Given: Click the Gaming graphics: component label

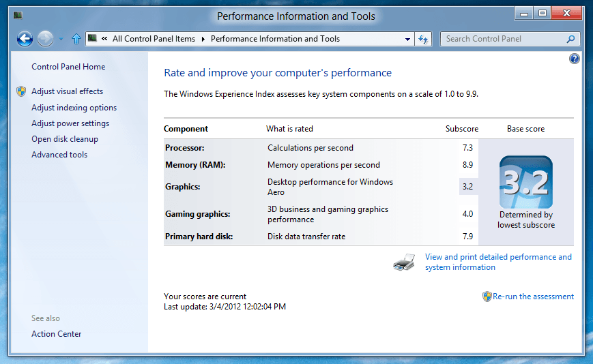Looking at the screenshot, I should tap(197, 214).
